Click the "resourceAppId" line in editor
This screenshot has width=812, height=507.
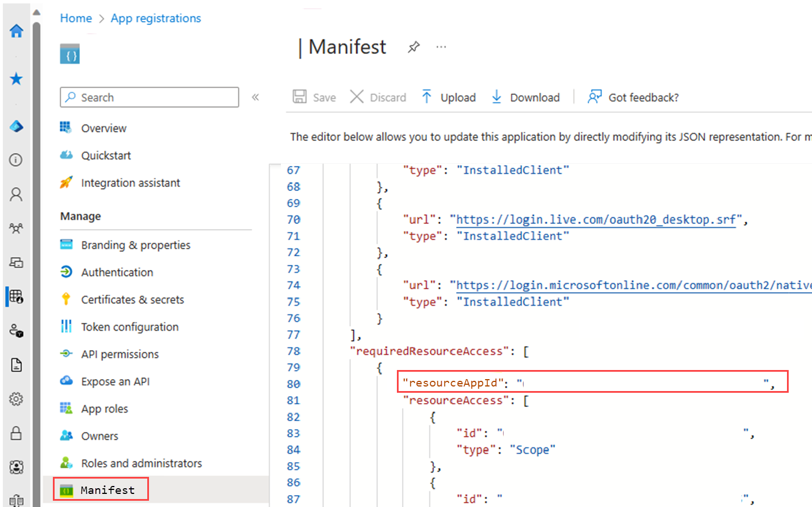[x=593, y=382]
